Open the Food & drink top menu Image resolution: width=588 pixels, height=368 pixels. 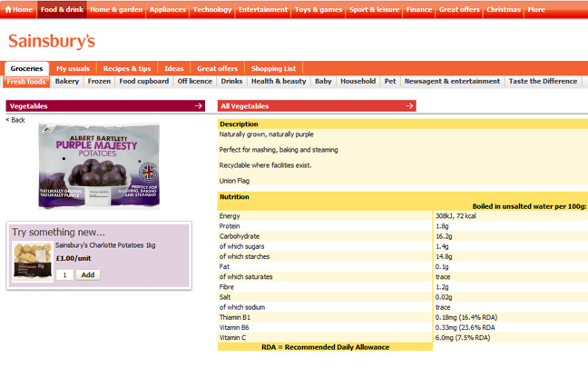tap(62, 9)
